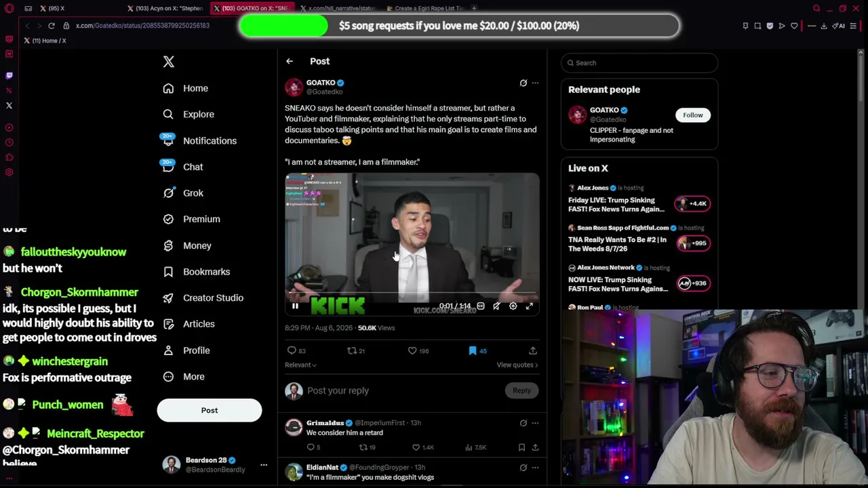The image size is (868, 488).
Task: Open the more options on GOATKO's post
Action: [x=535, y=83]
